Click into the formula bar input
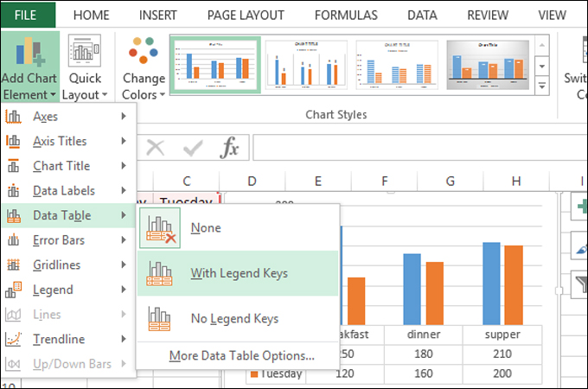The image size is (588, 389). pyautogui.click(x=420, y=148)
